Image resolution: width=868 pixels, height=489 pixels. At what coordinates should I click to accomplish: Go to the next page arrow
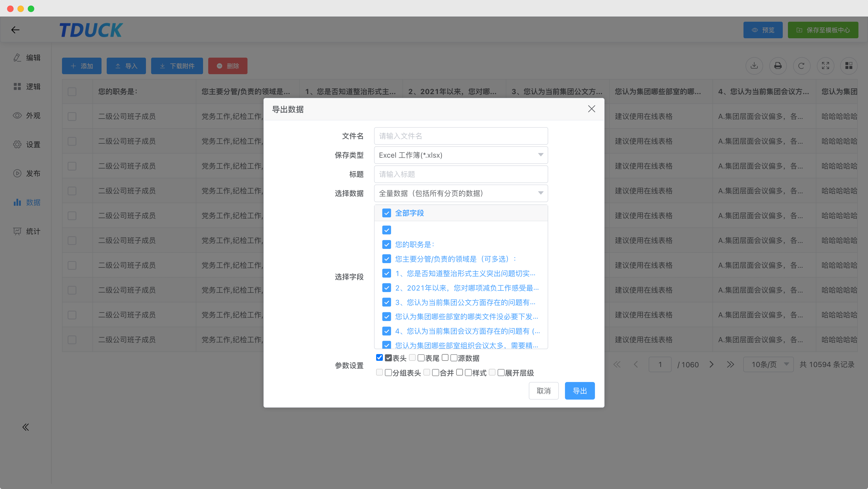click(x=711, y=365)
